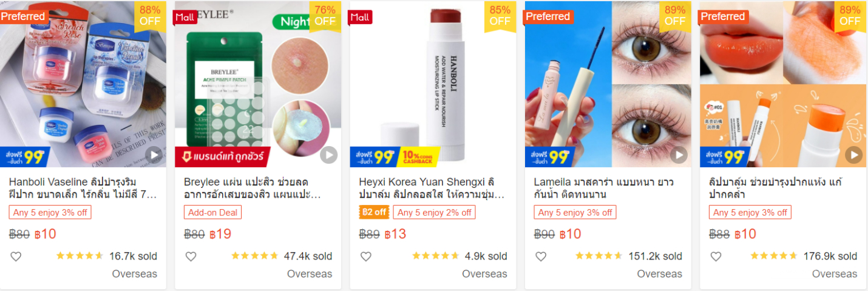Add Heyxi Korea lip balm to favorites
Viewport: 868px width, 291px height.
365,256
